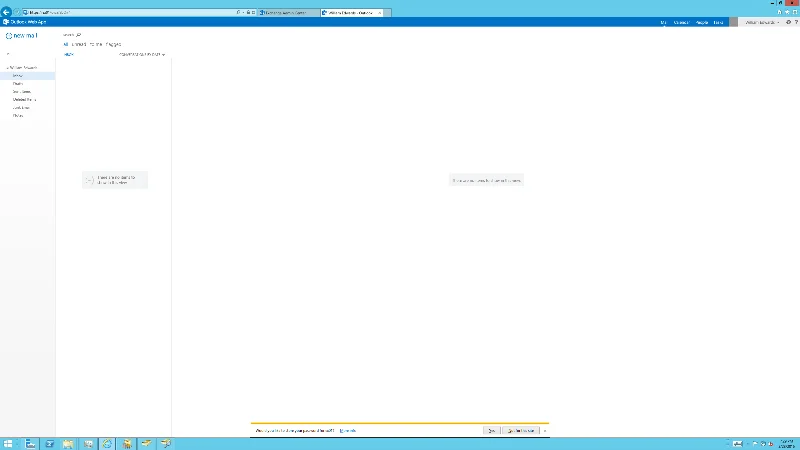Viewport: 800px width, 450px height.
Task: Switch to the People tab
Action: [x=702, y=21]
